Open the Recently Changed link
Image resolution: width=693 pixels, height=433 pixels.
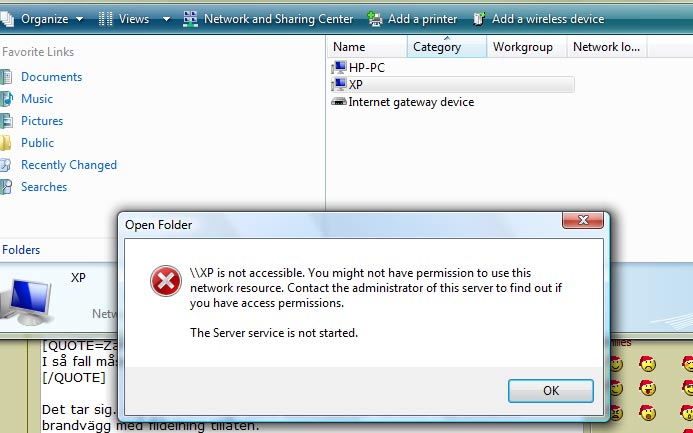[69, 165]
